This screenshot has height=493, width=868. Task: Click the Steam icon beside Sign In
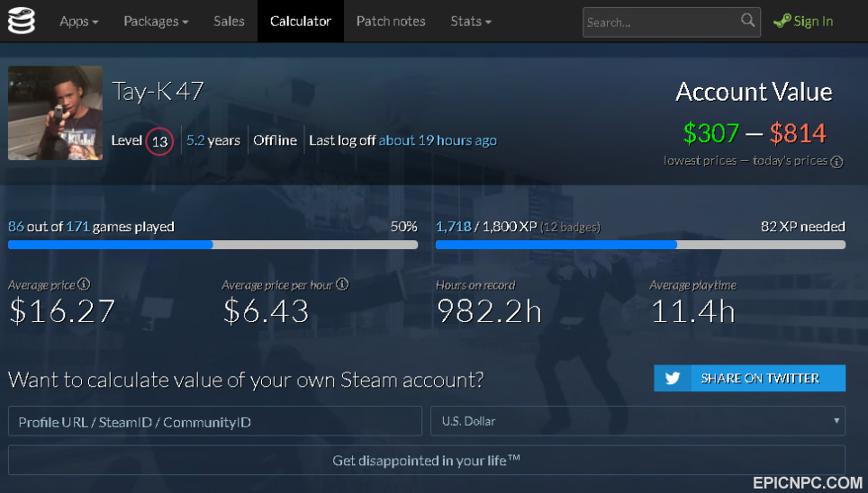782,21
